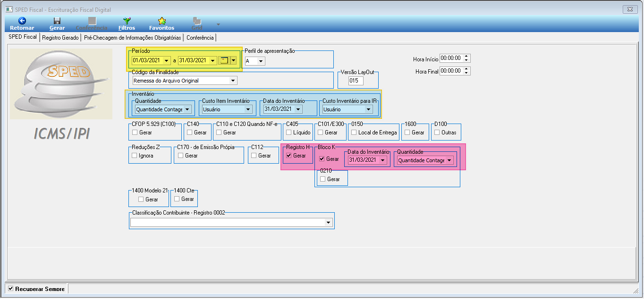The height and width of the screenshot is (299, 644).
Task: Enable 1400 Modelo 21 Gerar checkbox
Action: [141, 199]
